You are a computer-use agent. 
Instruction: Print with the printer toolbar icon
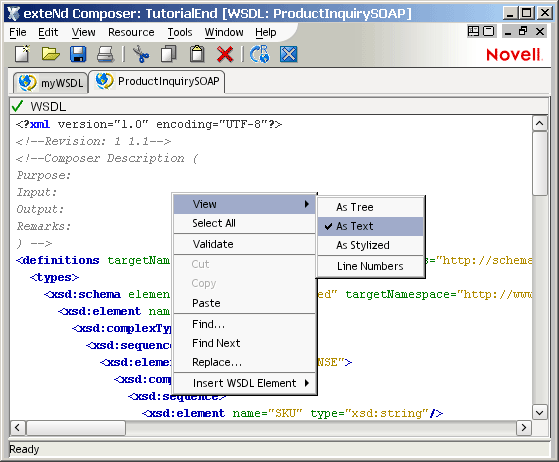tap(106, 54)
